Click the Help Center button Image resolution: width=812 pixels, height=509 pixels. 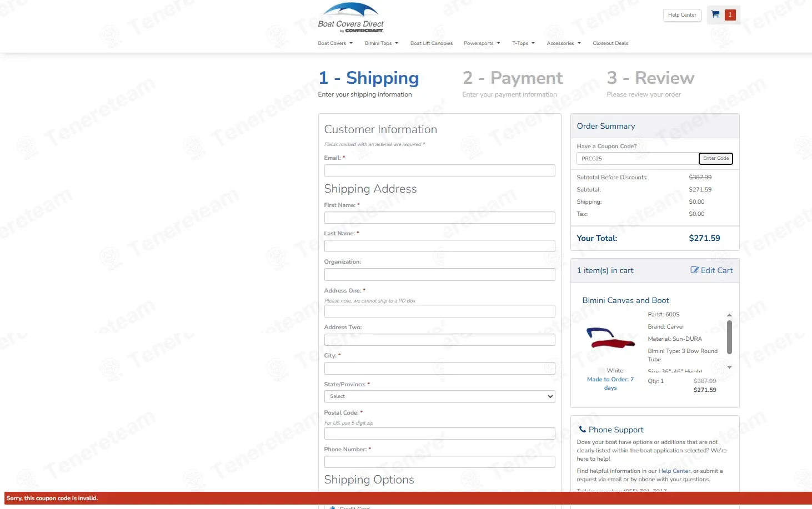pos(682,15)
